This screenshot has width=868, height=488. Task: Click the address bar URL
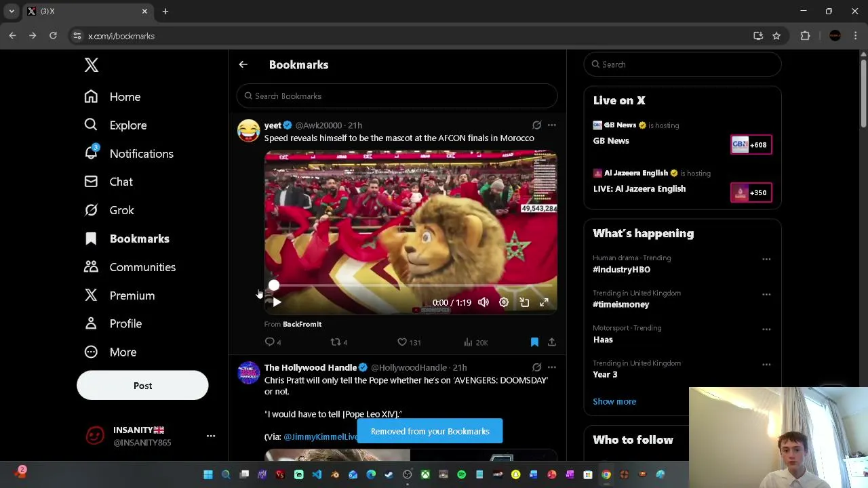(x=121, y=36)
